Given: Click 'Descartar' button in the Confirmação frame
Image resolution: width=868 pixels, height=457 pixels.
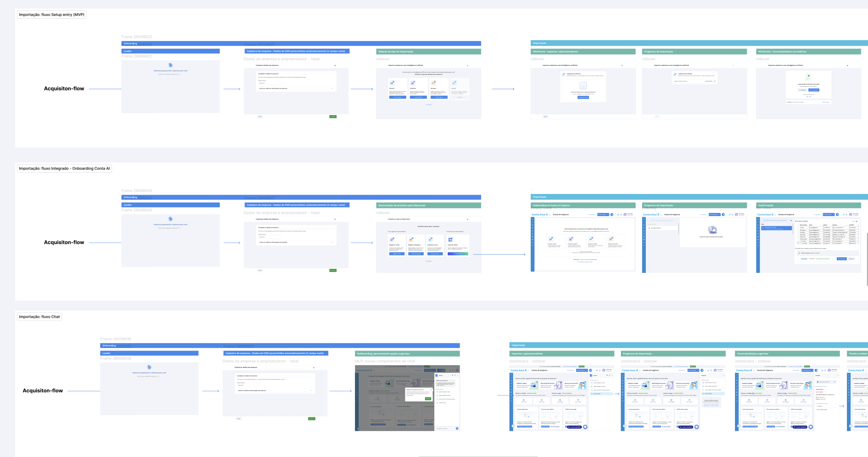Looking at the screenshot, I should pos(851,259).
